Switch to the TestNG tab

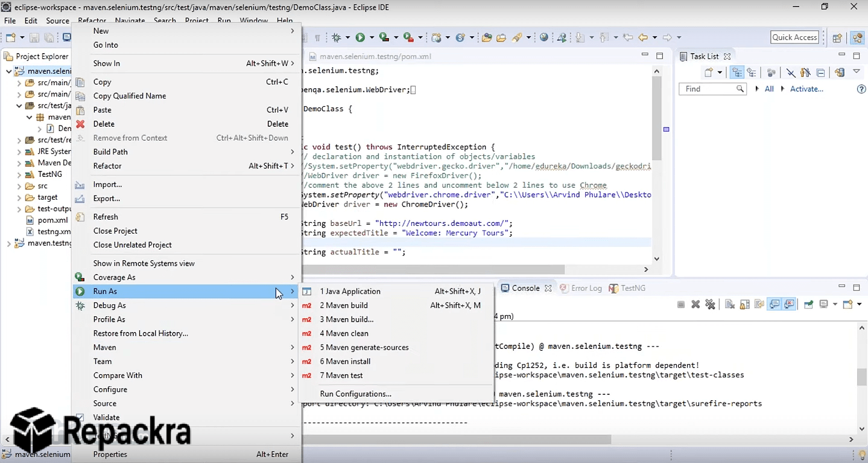tap(627, 288)
